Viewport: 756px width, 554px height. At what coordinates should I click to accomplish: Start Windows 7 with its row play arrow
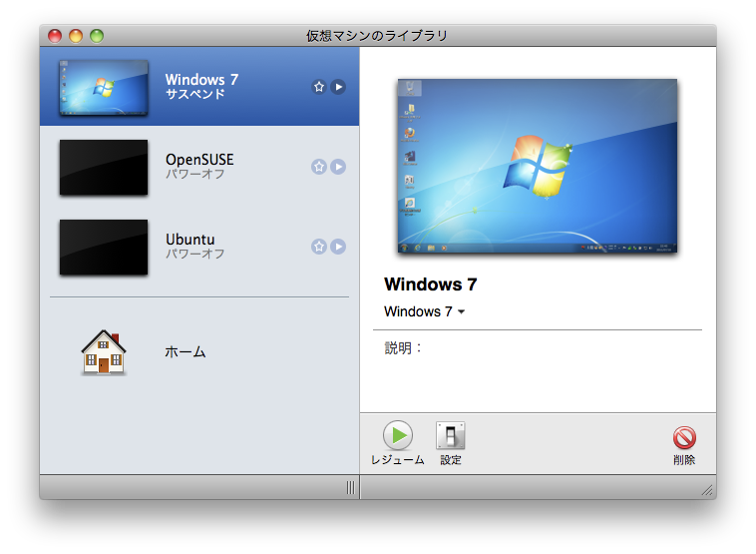[x=338, y=87]
